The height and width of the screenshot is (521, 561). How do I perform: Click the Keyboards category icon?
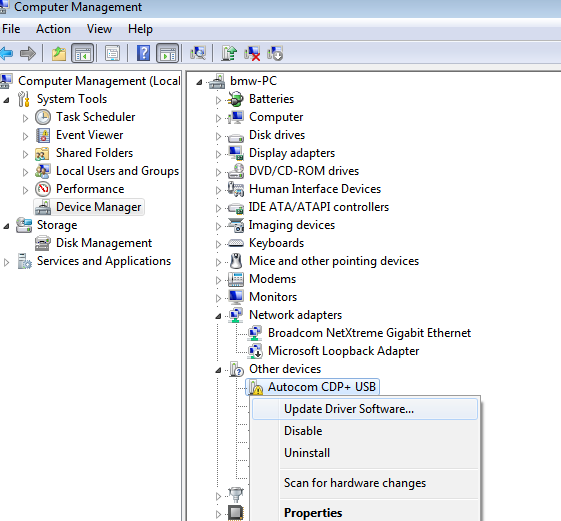[236, 243]
